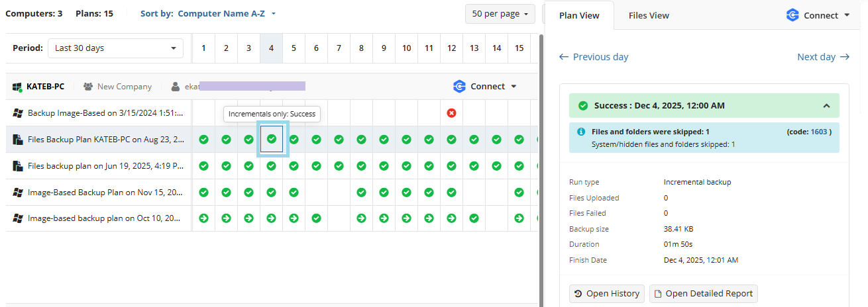Click the blue info icon for skipped files
The image size is (868, 307).
point(581,132)
